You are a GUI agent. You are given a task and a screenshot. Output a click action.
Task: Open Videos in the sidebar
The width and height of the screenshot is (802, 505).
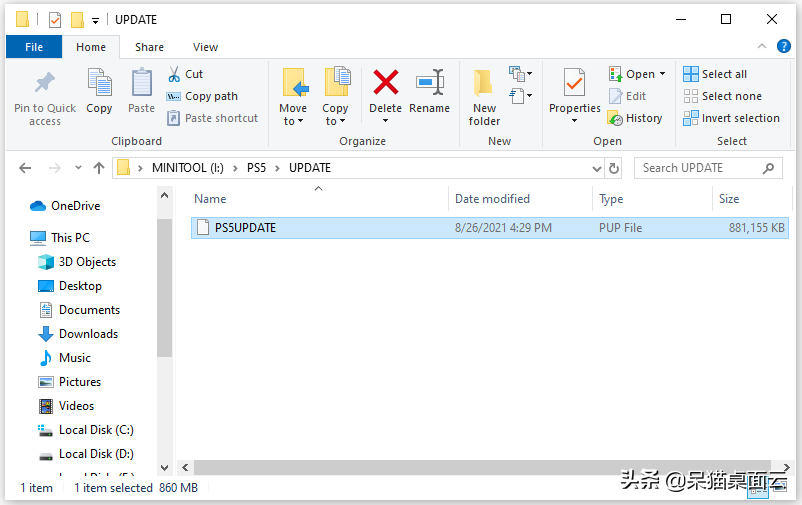click(x=66, y=406)
